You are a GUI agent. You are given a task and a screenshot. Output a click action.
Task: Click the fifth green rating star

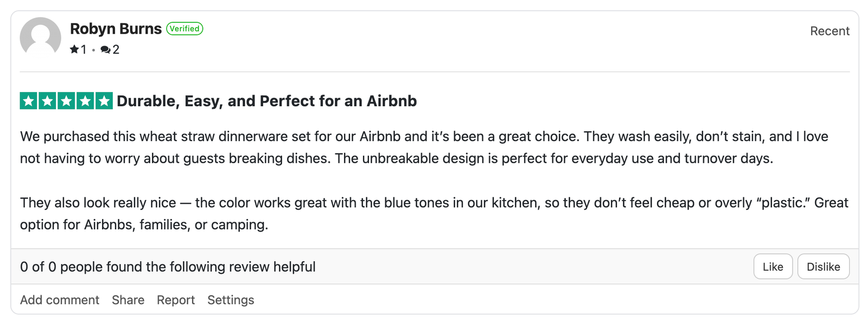(104, 101)
